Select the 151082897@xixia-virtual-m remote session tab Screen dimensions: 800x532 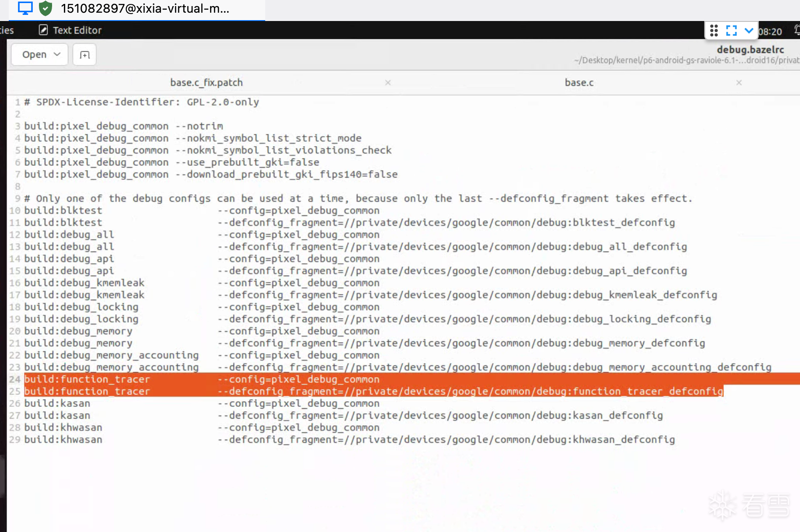(x=144, y=9)
